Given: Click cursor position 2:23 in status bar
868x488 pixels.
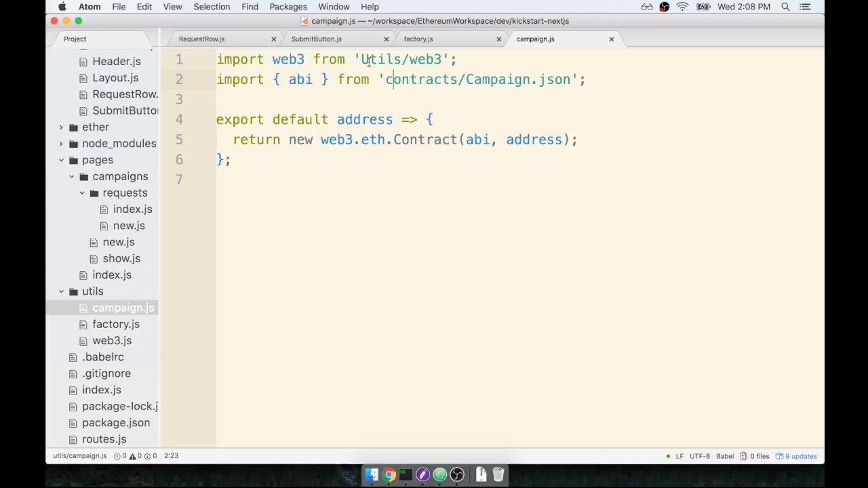Looking at the screenshot, I should [x=171, y=456].
